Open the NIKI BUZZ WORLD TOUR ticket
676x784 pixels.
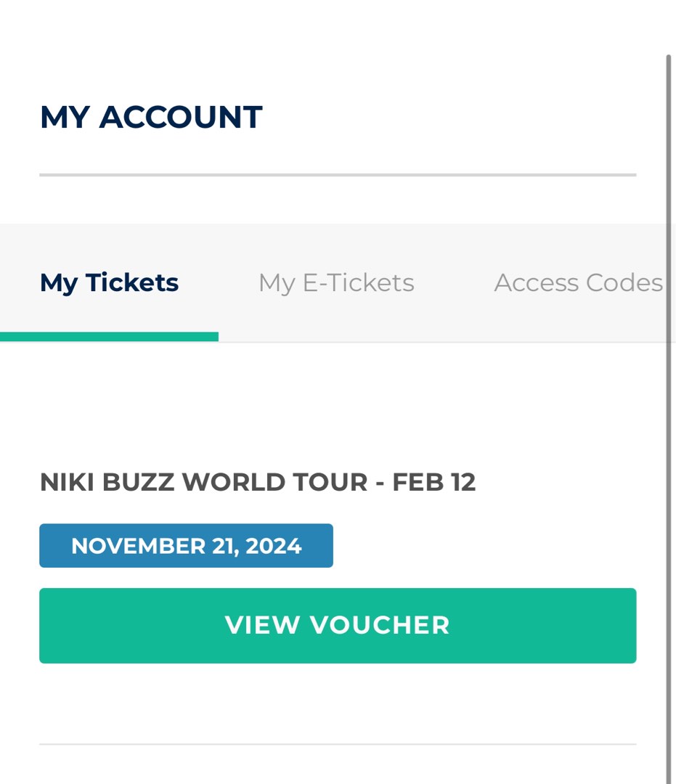pos(258,481)
